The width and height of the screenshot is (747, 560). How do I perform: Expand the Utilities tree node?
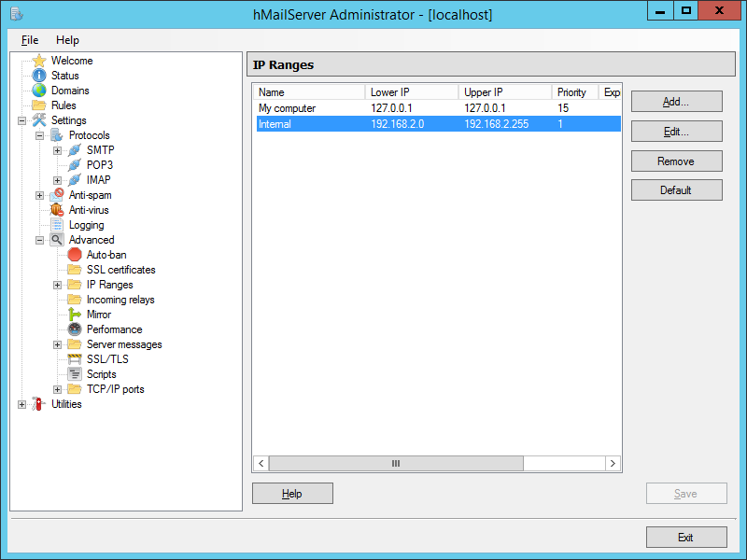click(21, 405)
